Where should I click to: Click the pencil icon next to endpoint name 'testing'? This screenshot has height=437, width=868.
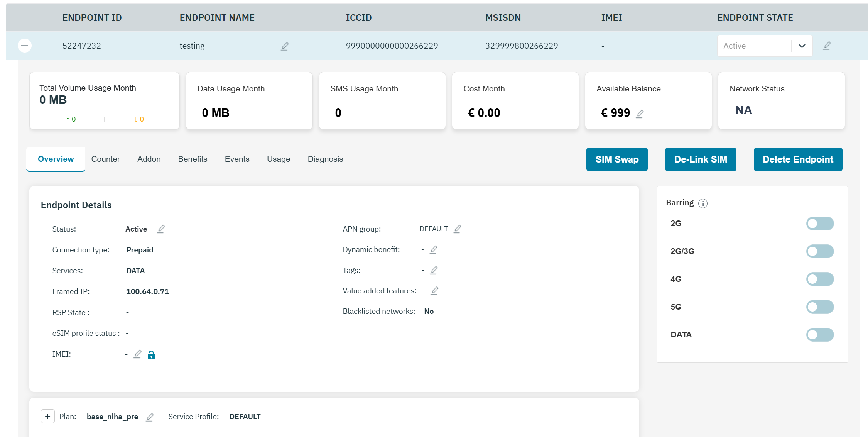point(285,46)
